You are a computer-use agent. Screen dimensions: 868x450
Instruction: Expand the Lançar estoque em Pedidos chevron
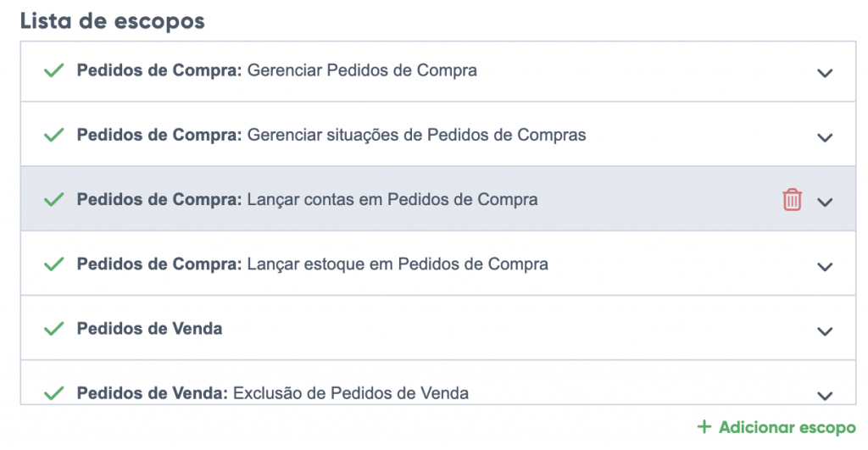point(825,266)
